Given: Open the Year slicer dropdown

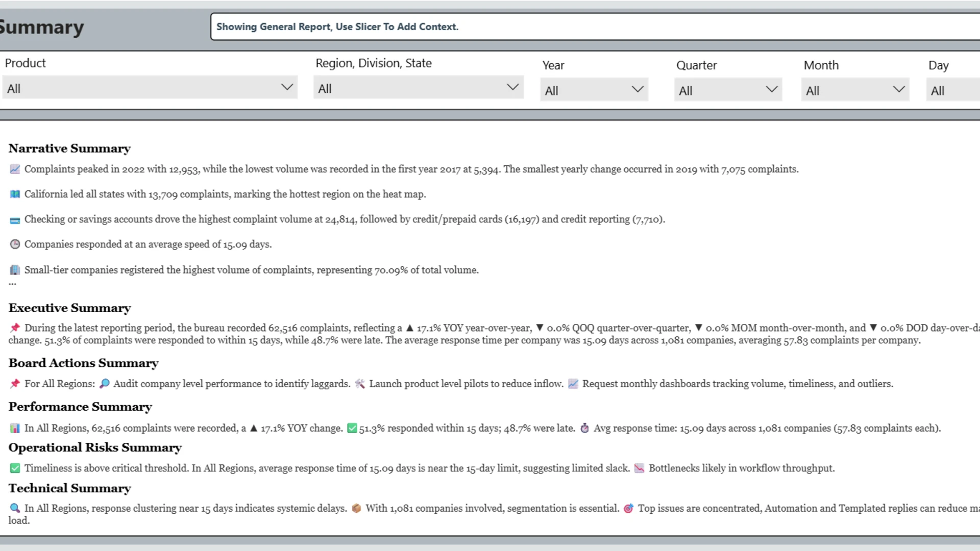Looking at the screenshot, I should [x=594, y=90].
